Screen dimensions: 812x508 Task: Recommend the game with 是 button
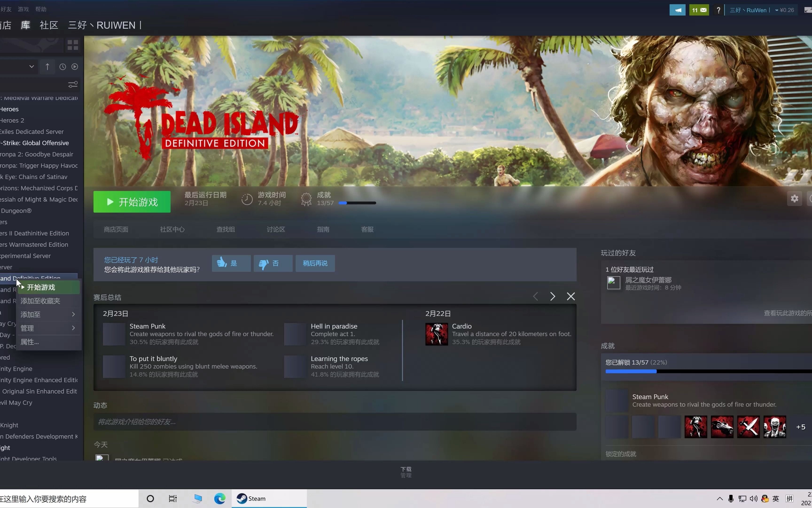point(231,263)
